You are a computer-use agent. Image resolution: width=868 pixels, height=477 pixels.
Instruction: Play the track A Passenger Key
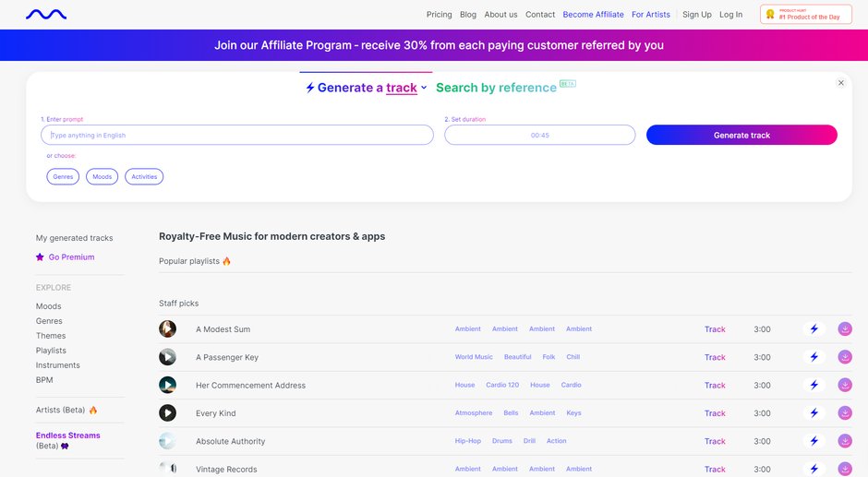[168, 357]
